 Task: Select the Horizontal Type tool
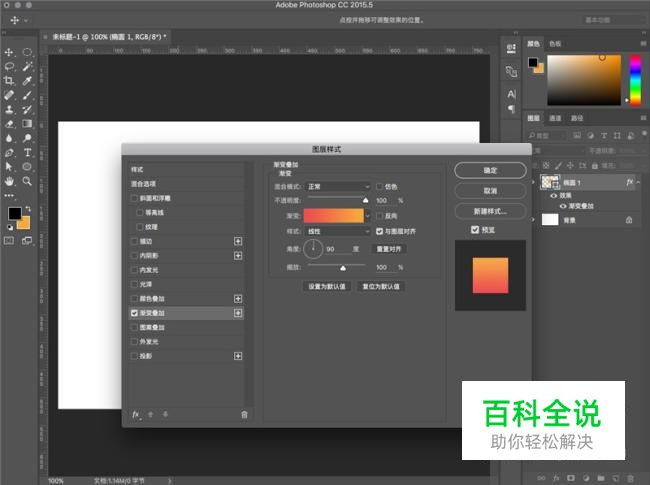27,153
